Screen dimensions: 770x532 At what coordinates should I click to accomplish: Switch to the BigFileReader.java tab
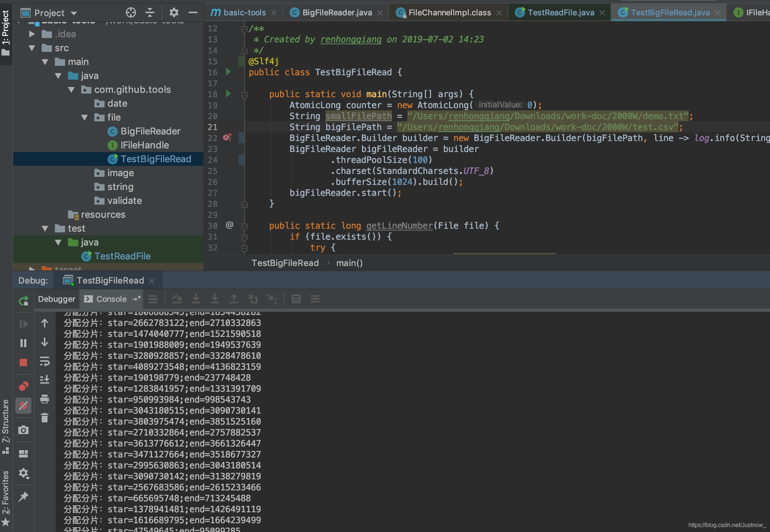tap(336, 13)
